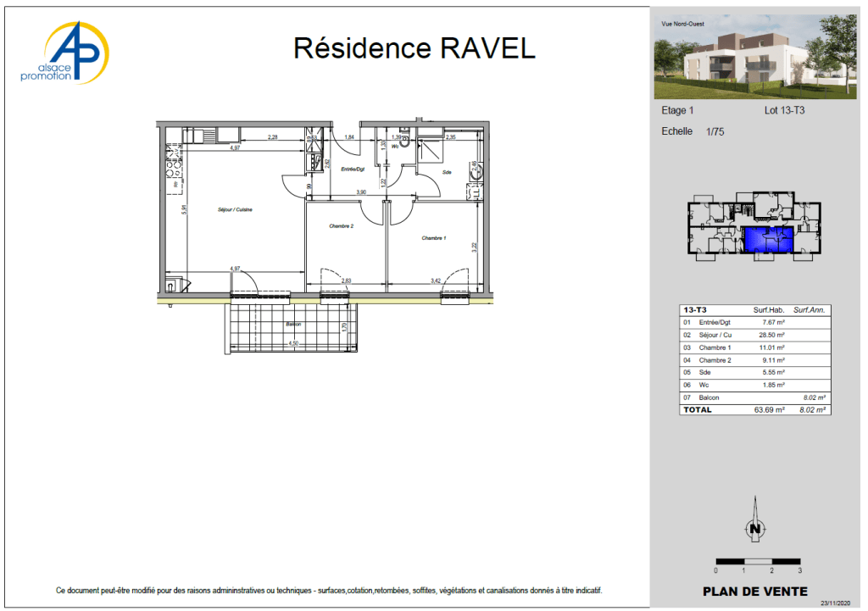Select the Lot 13-T3 label

pos(784,110)
